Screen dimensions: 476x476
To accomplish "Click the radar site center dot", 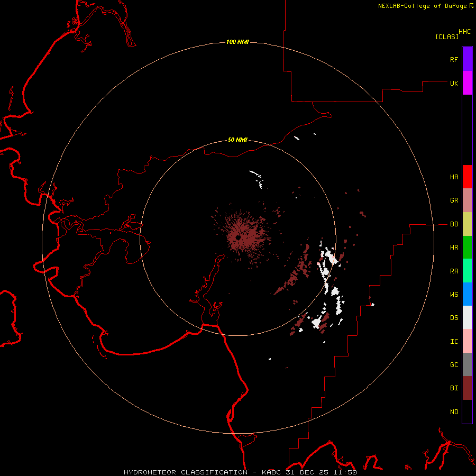I will point(239,237).
